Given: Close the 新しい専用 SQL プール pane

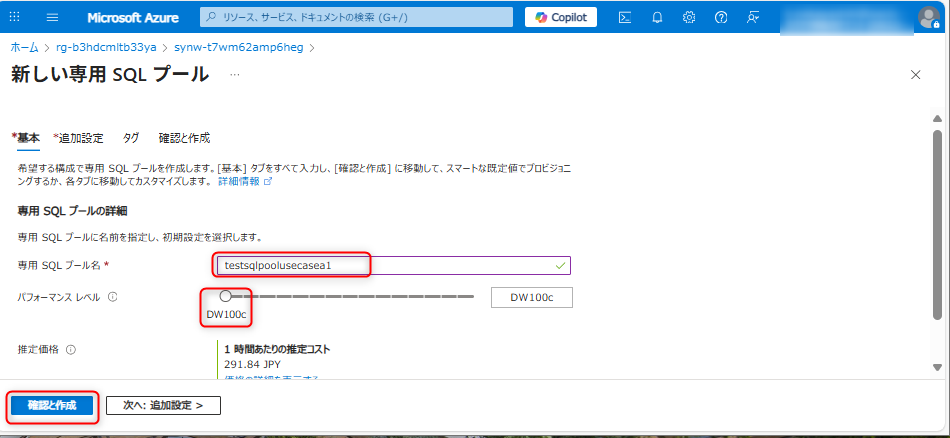Looking at the screenshot, I should (915, 75).
